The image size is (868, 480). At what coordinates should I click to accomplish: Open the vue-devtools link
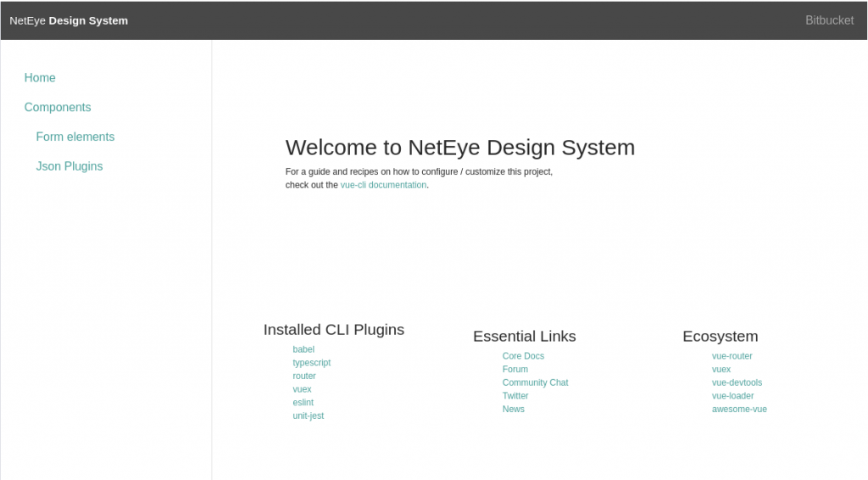click(x=737, y=382)
